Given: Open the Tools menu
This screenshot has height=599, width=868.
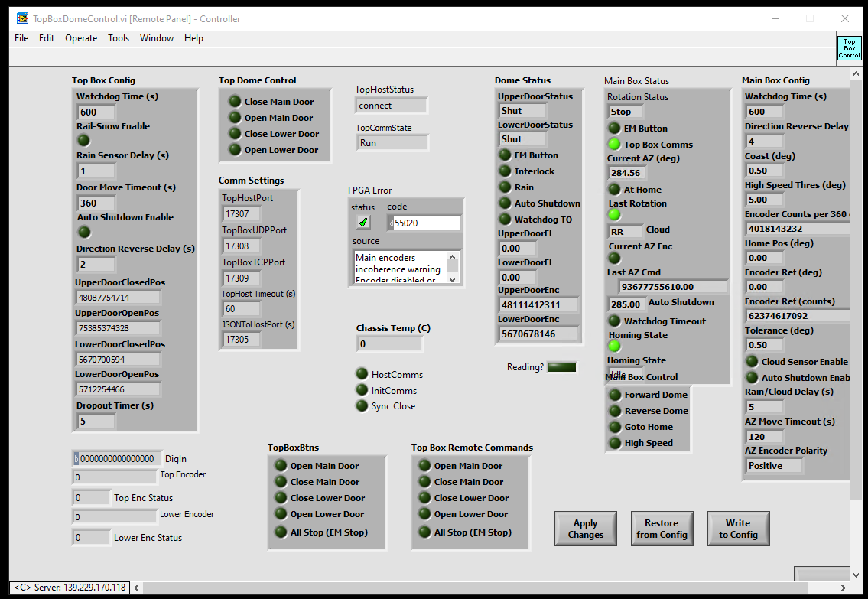Looking at the screenshot, I should pos(119,38).
